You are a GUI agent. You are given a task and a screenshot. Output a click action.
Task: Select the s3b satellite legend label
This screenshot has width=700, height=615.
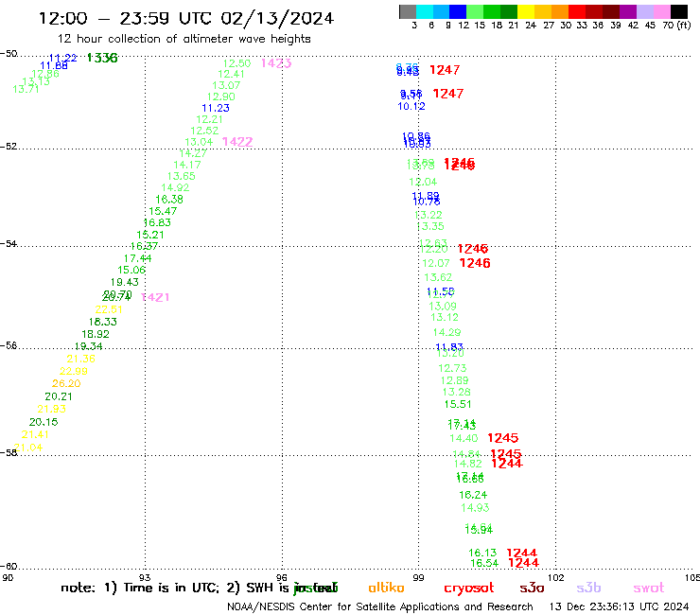coord(588,588)
